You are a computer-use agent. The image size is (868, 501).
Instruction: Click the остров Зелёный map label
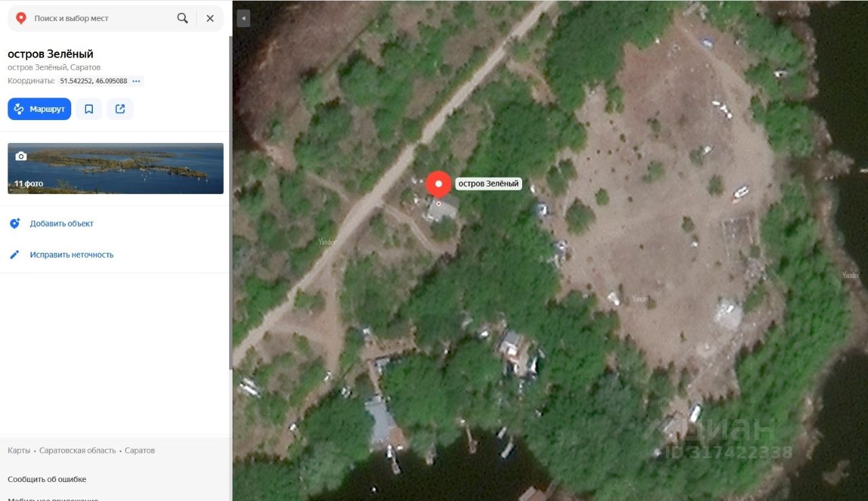click(x=488, y=184)
